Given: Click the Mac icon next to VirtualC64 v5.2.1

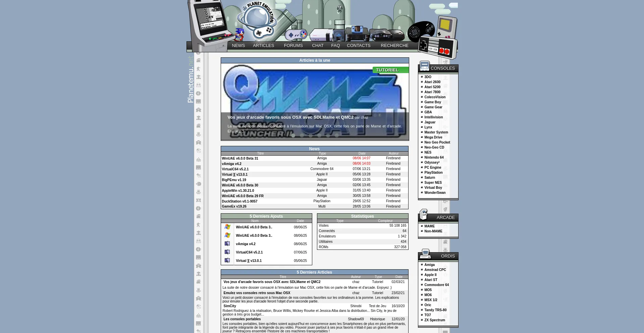Looking at the screenshot, I should (227, 252).
